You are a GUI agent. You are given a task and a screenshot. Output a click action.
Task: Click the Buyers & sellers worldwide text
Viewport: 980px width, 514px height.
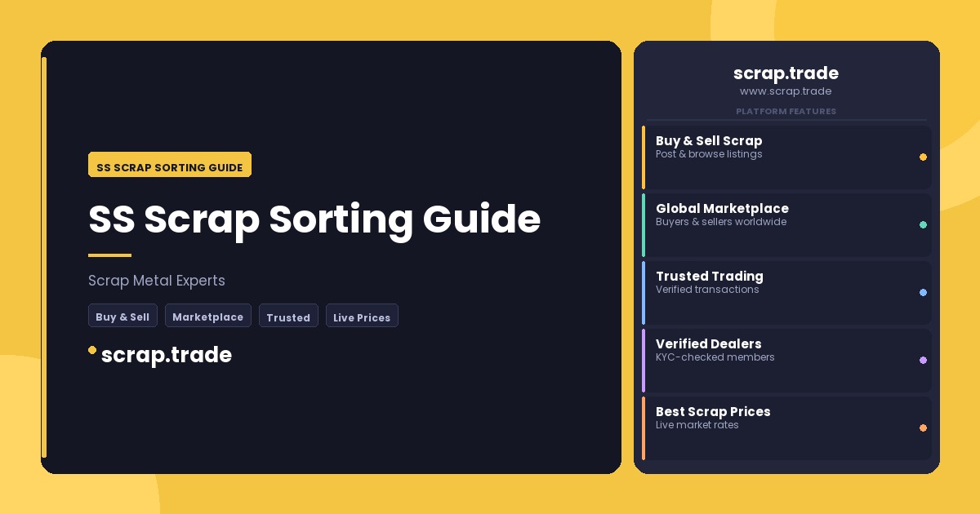coord(721,222)
